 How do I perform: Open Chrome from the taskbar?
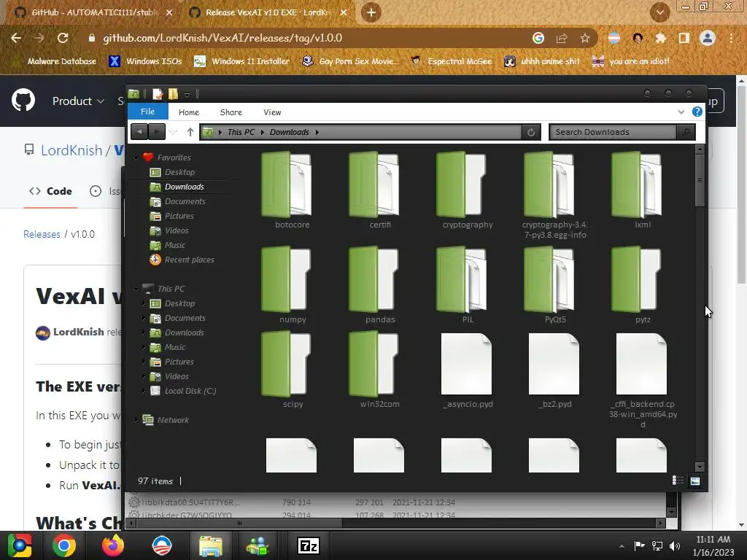(x=64, y=545)
